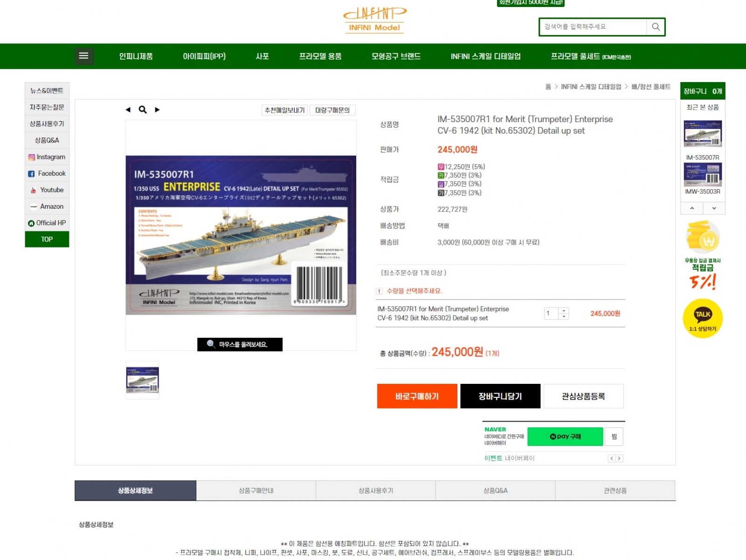The width and height of the screenshot is (746, 560).
Task: Show previous product with left arrow
Action: (128, 110)
